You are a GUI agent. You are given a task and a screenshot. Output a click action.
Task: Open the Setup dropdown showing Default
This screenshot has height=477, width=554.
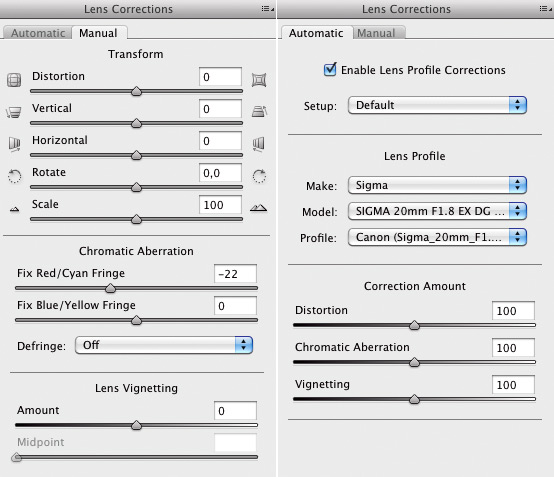[437, 105]
